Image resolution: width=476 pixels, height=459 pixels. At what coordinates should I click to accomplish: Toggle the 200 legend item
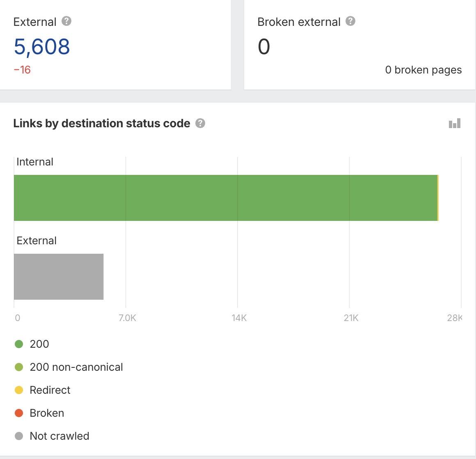[39, 344]
